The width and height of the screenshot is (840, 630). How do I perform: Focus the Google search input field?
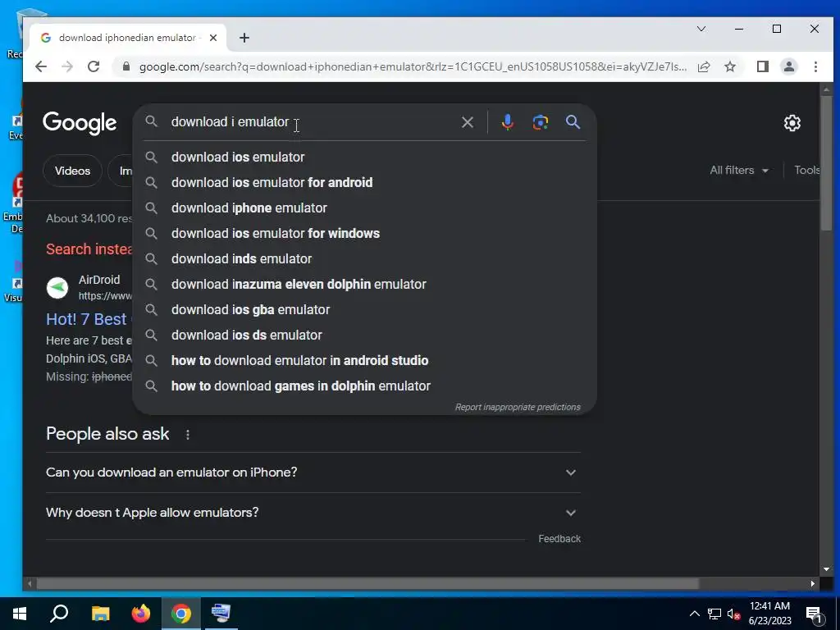[311, 122]
